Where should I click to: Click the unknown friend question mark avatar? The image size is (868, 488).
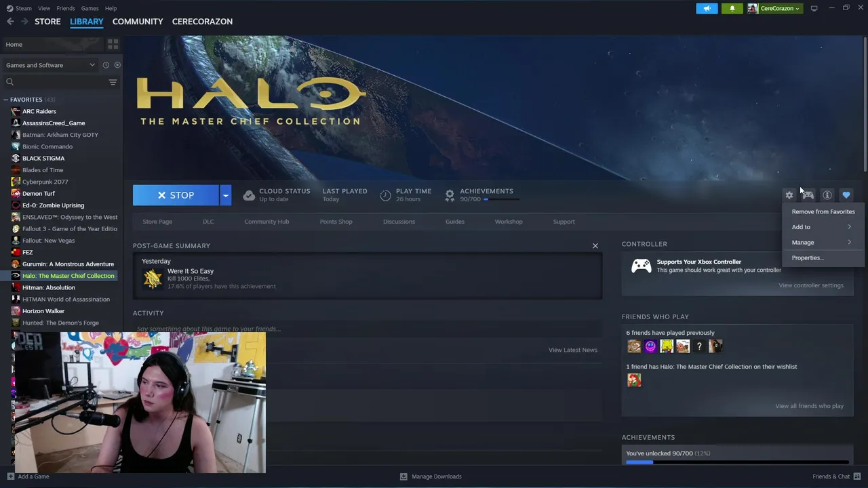coord(699,346)
